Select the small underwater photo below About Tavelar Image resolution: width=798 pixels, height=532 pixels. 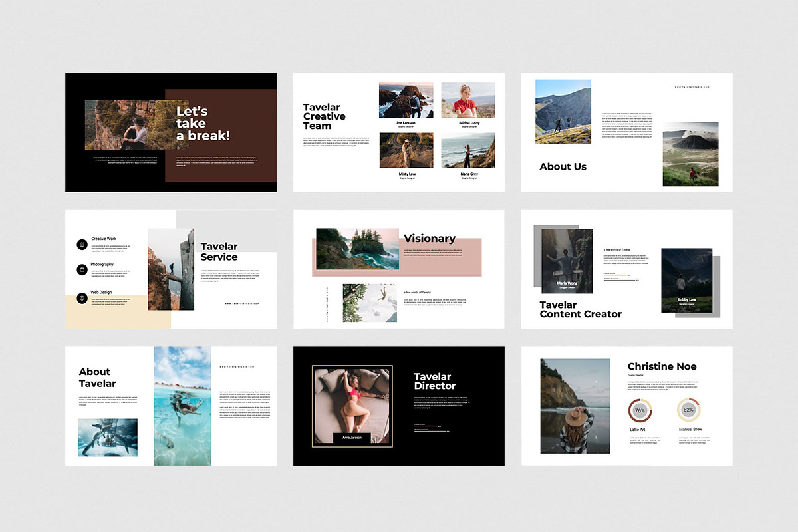[x=108, y=438]
